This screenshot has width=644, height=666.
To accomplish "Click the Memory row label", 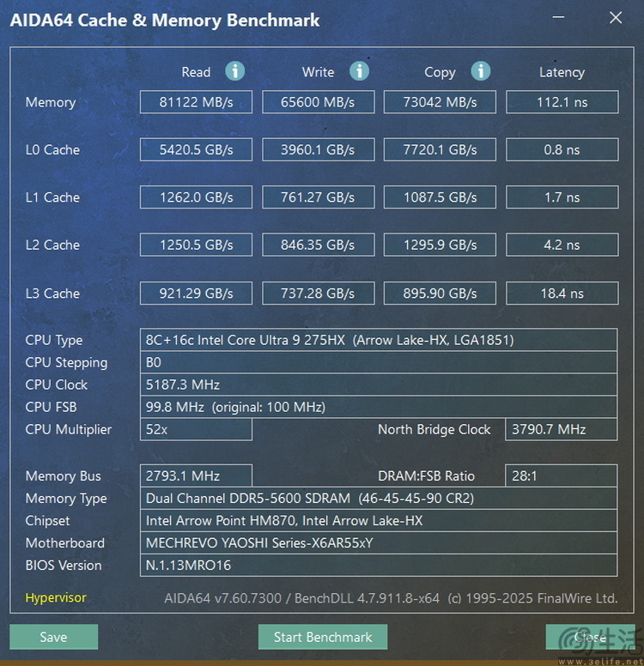I will click(51, 102).
